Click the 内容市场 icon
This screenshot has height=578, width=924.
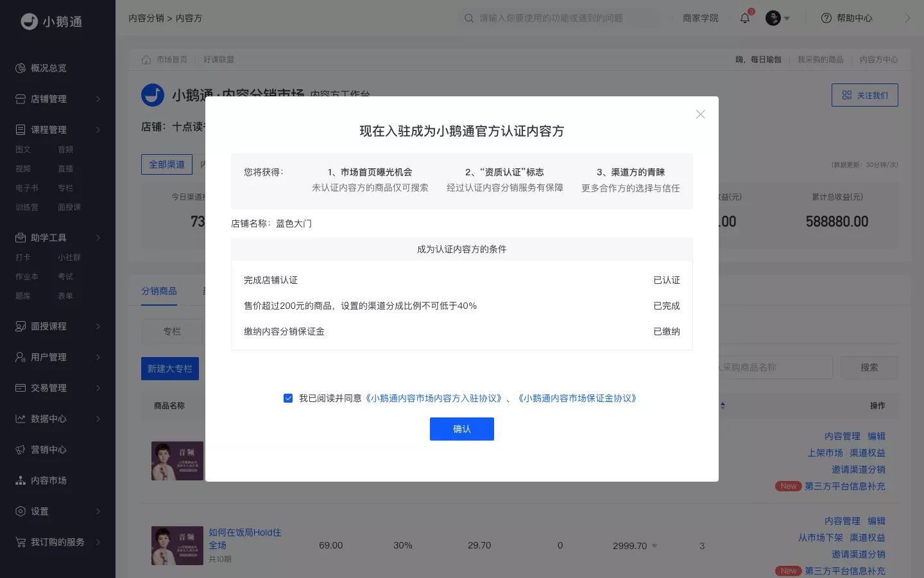coord(21,480)
